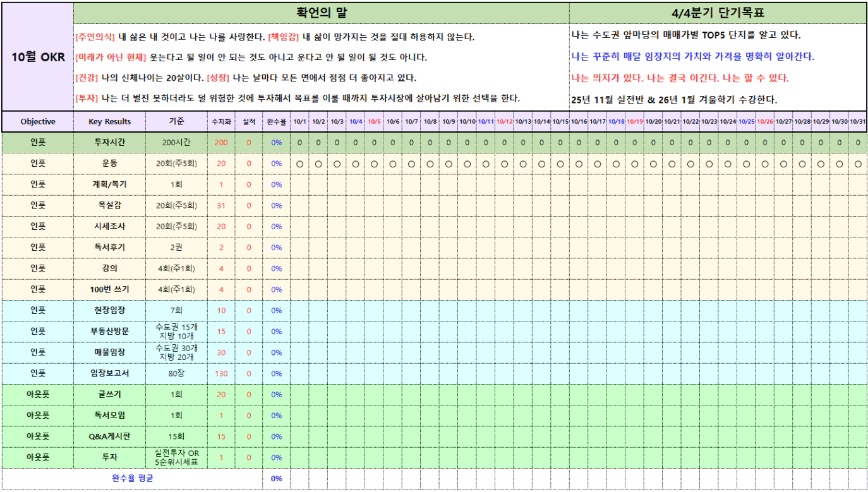Click the 10/25 date header
The height and width of the screenshot is (492, 868).
(x=746, y=122)
